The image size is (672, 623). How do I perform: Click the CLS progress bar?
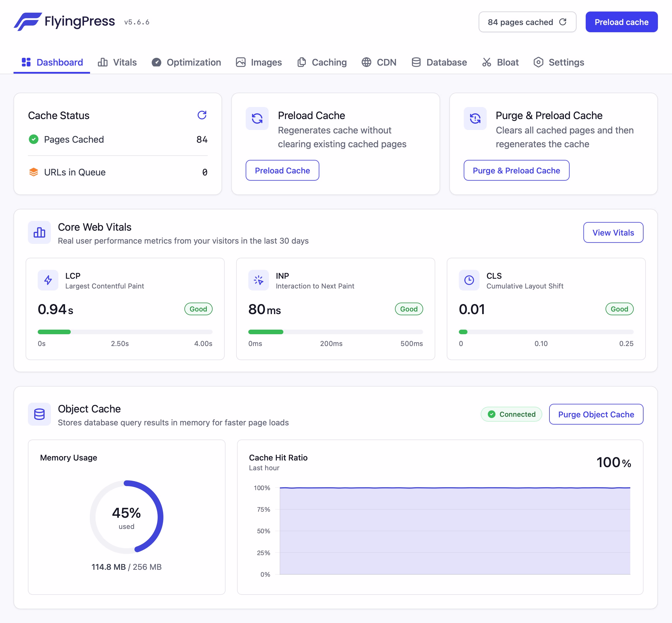[x=546, y=332]
